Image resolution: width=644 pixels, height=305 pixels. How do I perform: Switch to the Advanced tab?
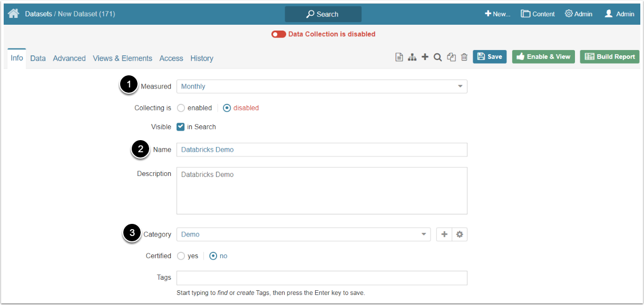pos(69,58)
